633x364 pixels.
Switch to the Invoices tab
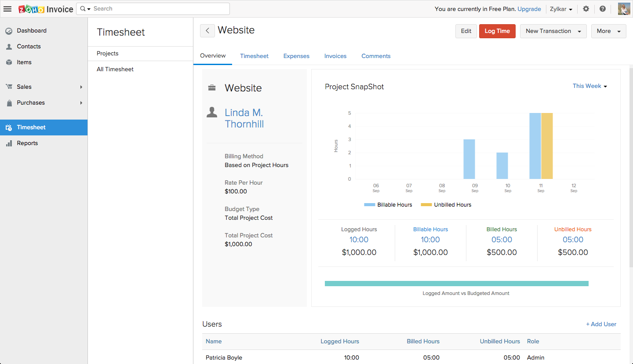tap(335, 56)
